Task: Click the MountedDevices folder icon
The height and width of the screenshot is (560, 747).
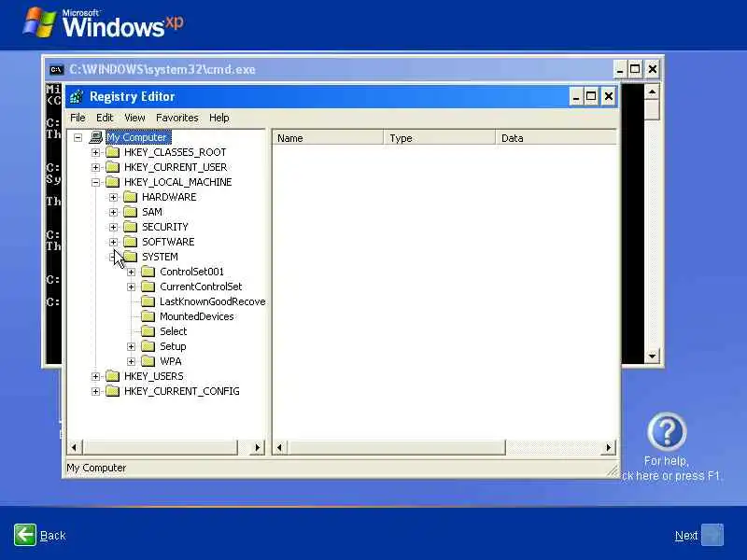Action: tap(148, 316)
